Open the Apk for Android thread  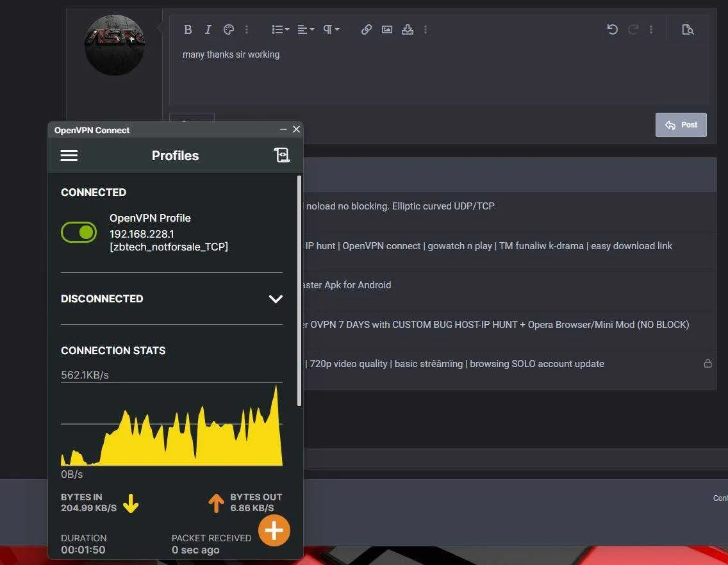(347, 285)
